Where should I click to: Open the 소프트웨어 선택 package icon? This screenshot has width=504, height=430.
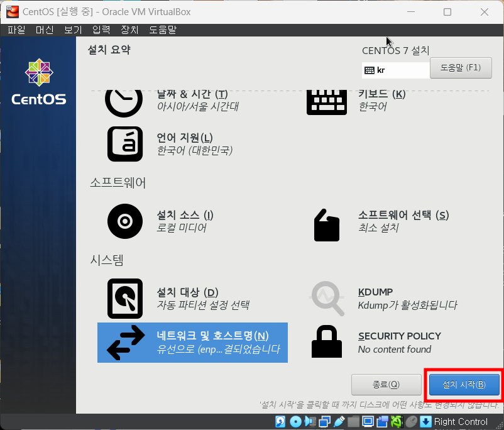tap(327, 225)
